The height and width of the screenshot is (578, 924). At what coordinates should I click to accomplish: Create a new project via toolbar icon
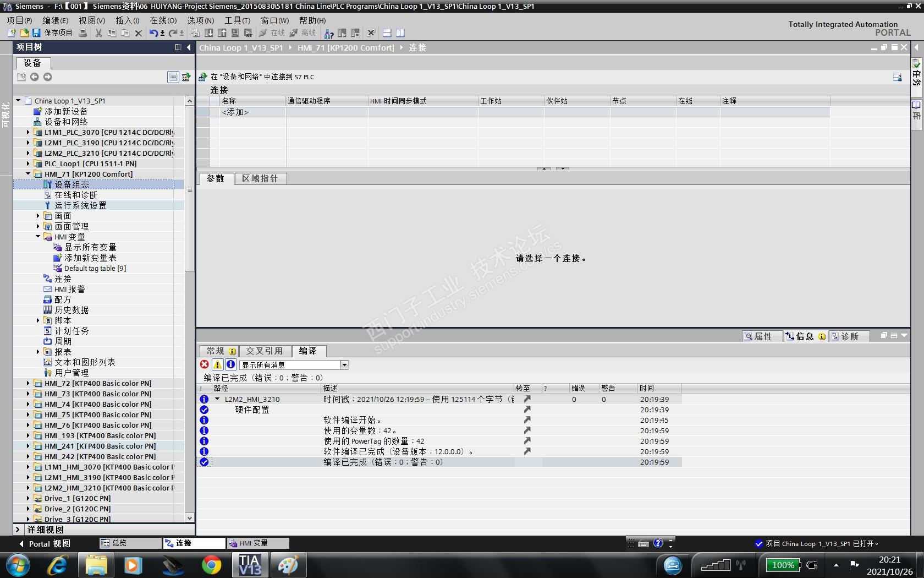click(x=12, y=33)
